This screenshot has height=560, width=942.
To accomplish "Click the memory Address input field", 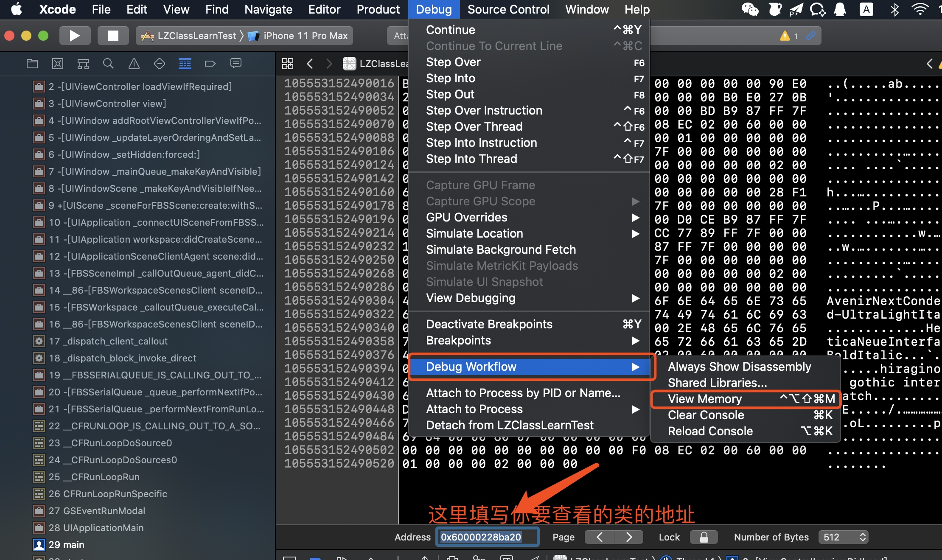I will click(488, 537).
